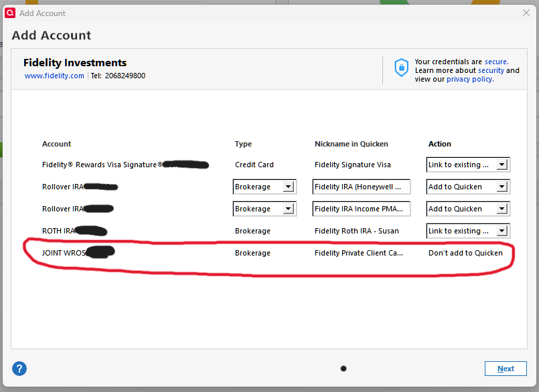Click the security shield lock icon
The width and height of the screenshot is (539, 392).
[401, 68]
